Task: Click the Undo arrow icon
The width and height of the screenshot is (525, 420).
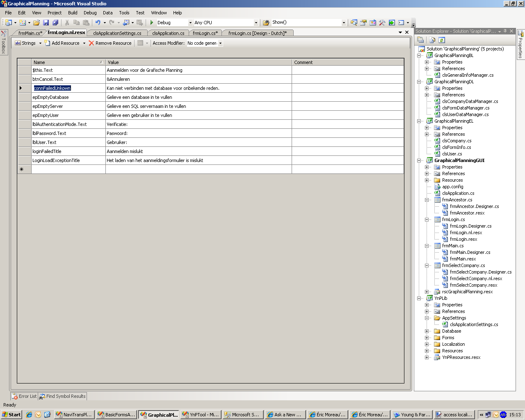Action: (98, 23)
